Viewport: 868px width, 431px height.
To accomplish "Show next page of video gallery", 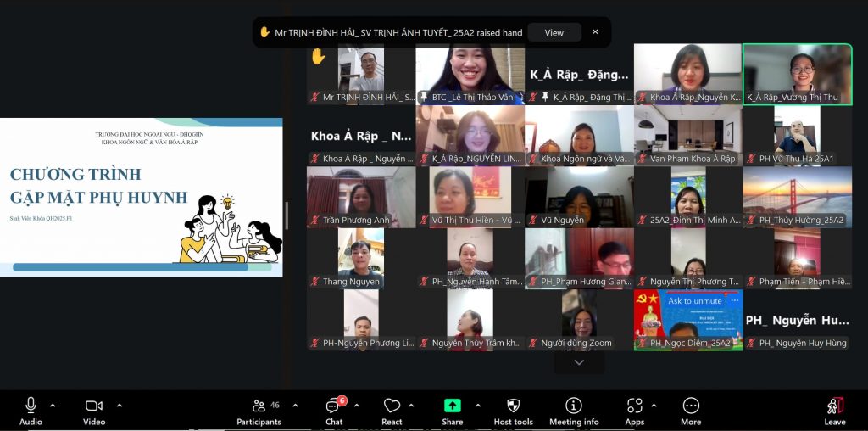I will tap(579, 362).
